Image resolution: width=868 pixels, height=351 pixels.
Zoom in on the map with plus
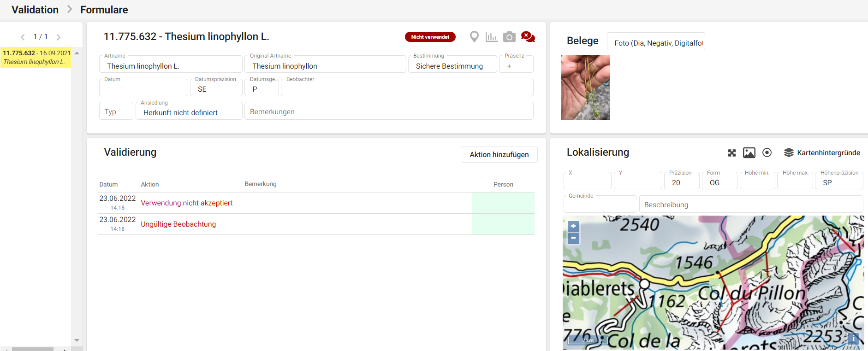point(573,226)
